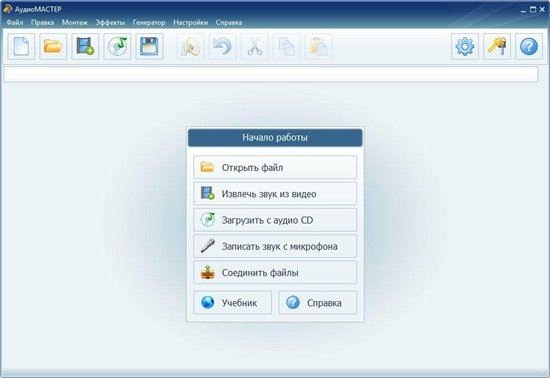Click the Справка button in start dialog

coord(318,303)
